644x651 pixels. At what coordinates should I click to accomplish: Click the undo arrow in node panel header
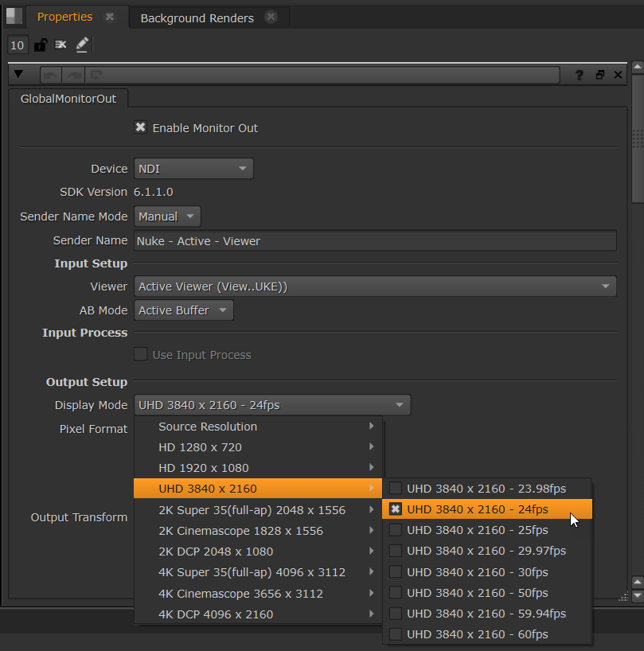pos(50,75)
